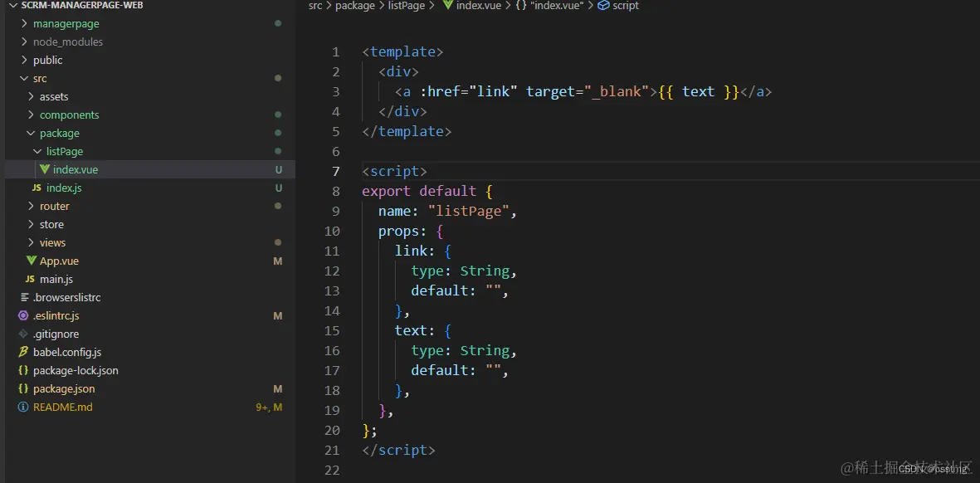Click the JS icon of index.js
The image size is (980, 483).
pyautogui.click(x=37, y=188)
